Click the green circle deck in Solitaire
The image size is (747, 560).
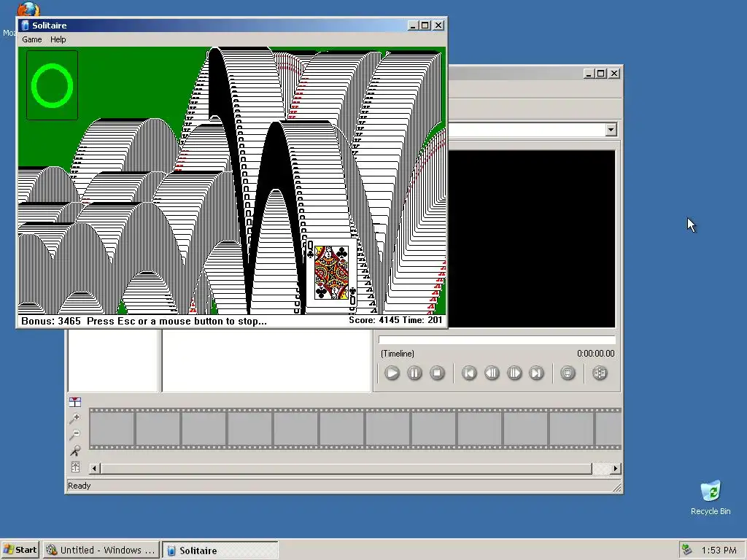[52, 86]
